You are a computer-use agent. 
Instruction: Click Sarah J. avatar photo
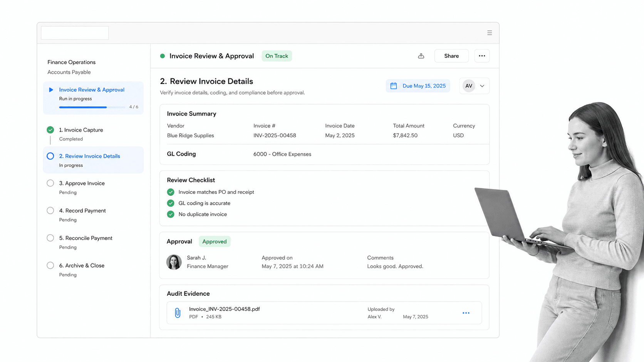pyautogui.click(x=174, y=262)
